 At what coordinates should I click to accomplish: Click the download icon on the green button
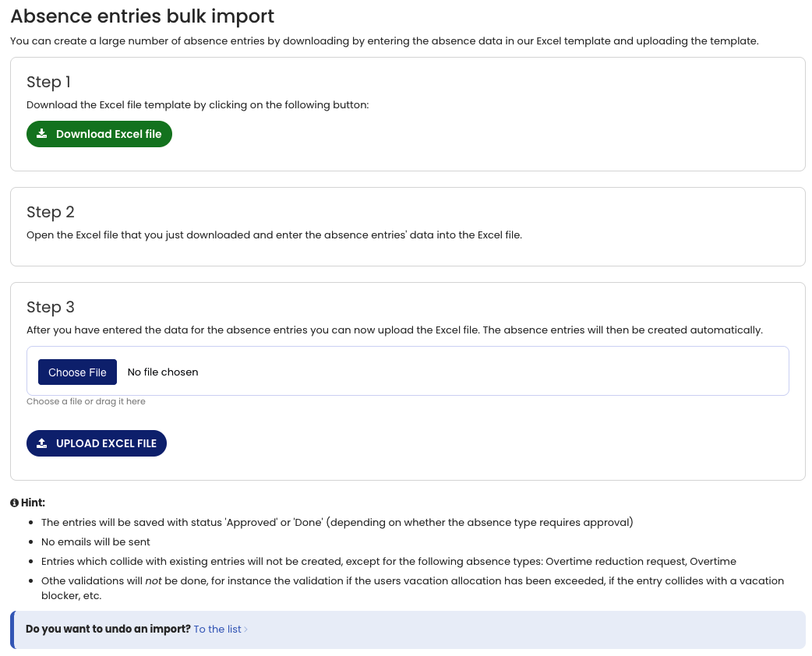tap(42, 134)
